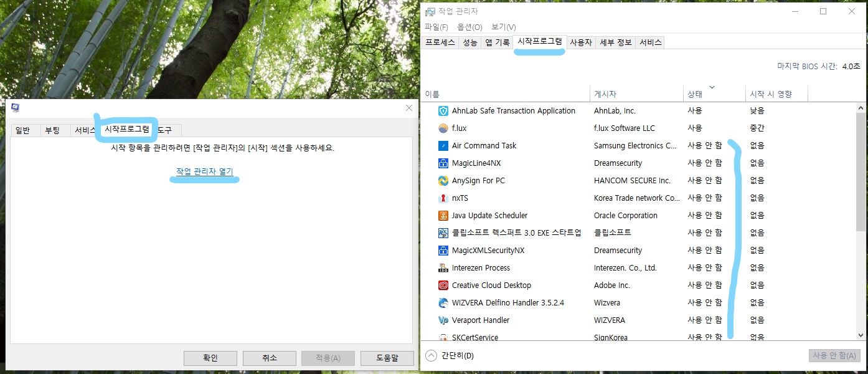Sort by the 게시자 column header

(636, 94)
